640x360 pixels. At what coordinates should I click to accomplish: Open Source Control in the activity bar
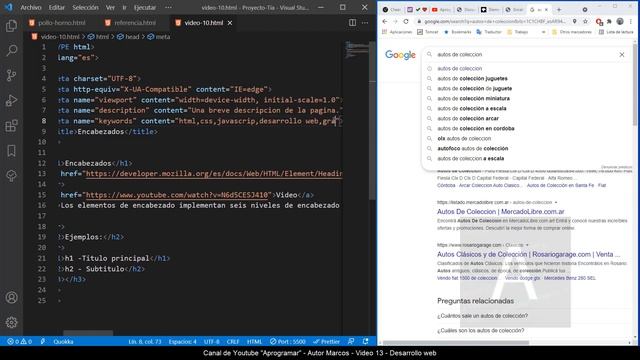point(11,76)
